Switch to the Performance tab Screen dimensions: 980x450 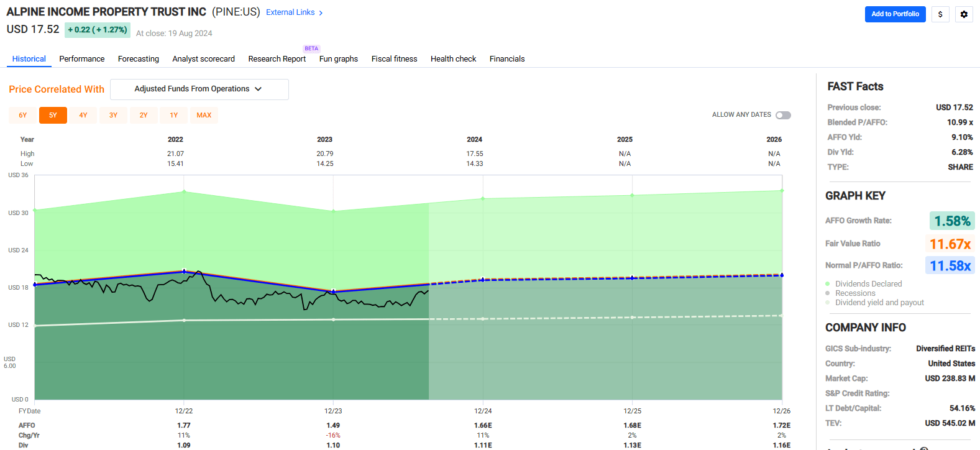[x=81, y=59]
